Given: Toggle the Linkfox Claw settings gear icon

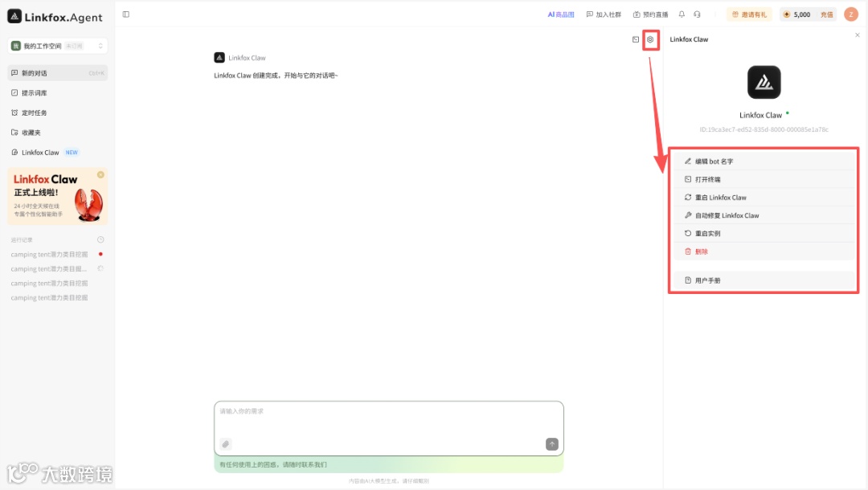Looking at the screenshot, I should (650, 39).
